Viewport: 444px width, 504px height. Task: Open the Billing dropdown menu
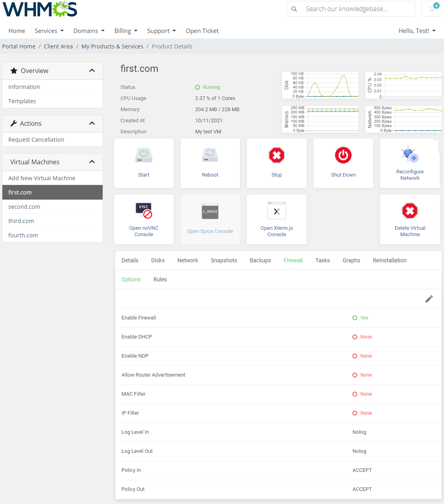click(126, 31)
